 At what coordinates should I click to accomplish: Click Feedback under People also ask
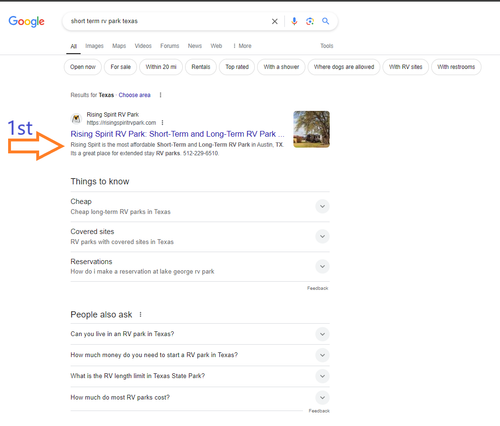click(319, 411)
